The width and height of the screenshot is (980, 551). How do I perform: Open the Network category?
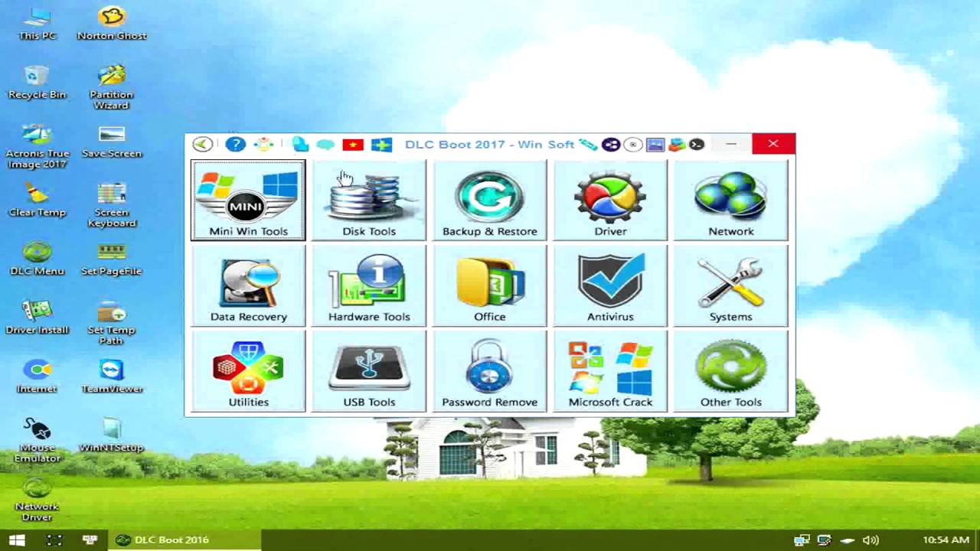(730, 201)
